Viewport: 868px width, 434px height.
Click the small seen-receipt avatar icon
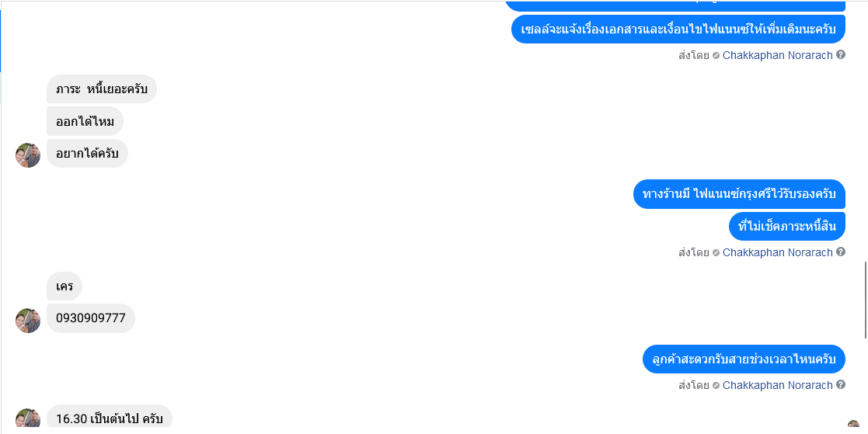click(x=853, y=424)
